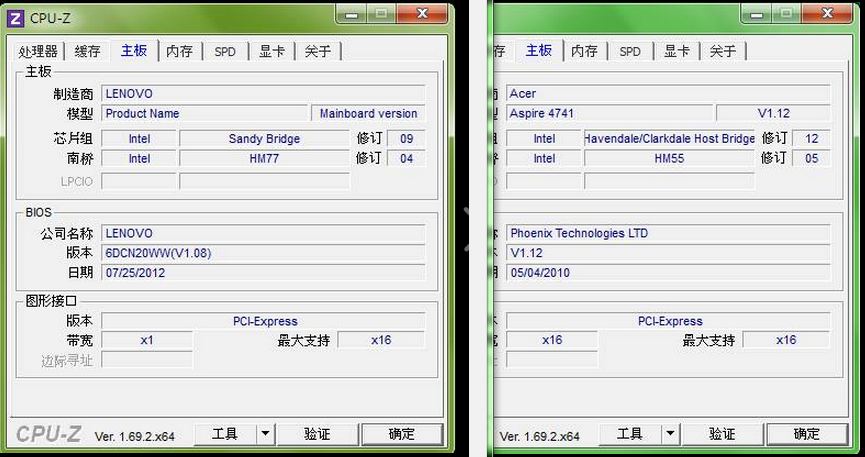Switch to the 缓存 tab in the left window

tap(87, 51)
